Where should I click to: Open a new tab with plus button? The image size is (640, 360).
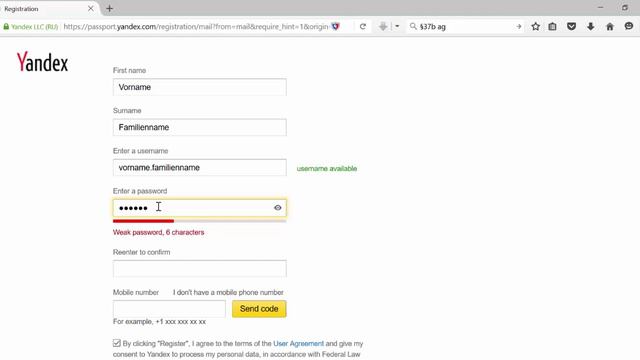pyautogui.click(x=109, y=8)
